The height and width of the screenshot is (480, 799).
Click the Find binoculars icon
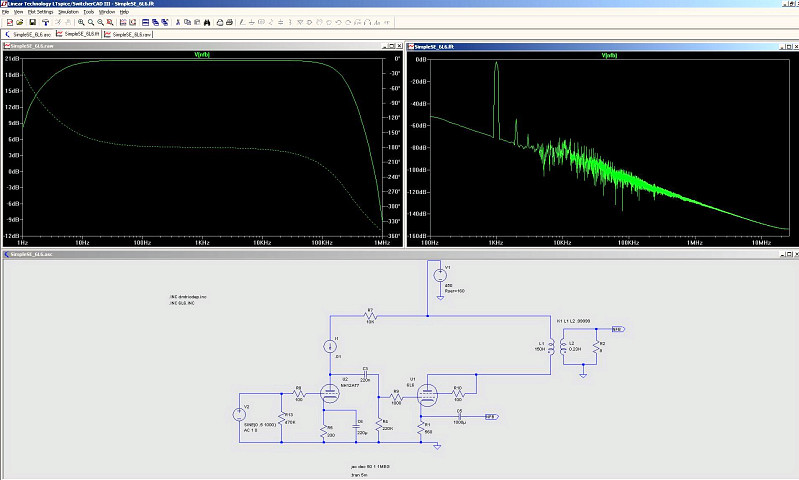point(207,22)
